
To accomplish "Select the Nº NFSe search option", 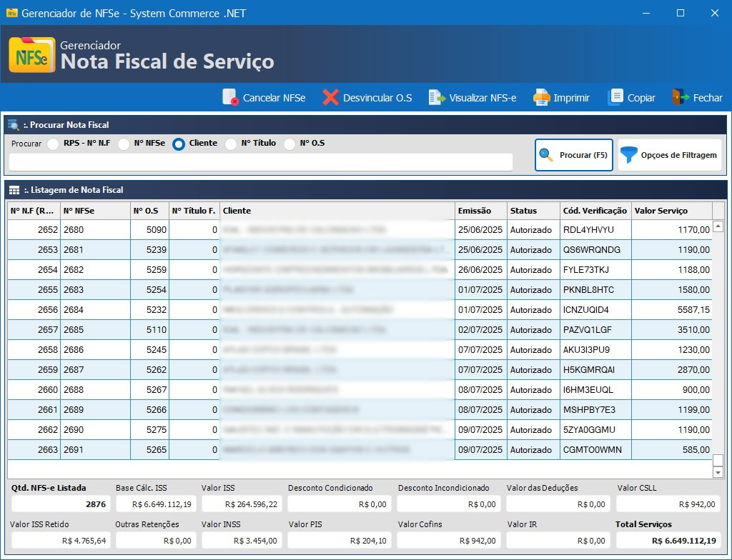I will [x=124, y=144].
